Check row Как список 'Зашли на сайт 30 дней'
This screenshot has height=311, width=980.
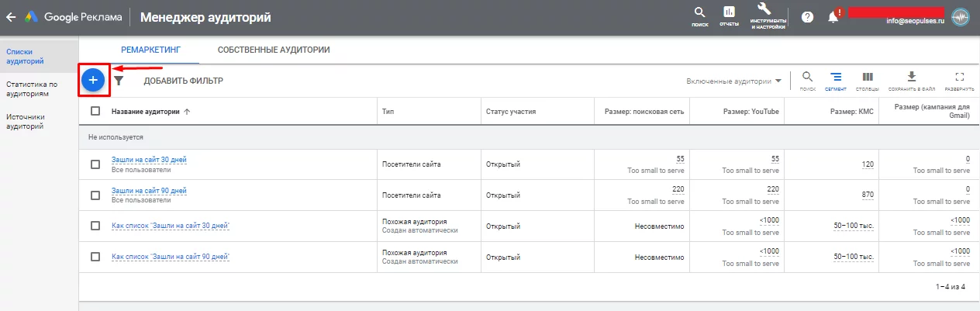coord(95,226)
